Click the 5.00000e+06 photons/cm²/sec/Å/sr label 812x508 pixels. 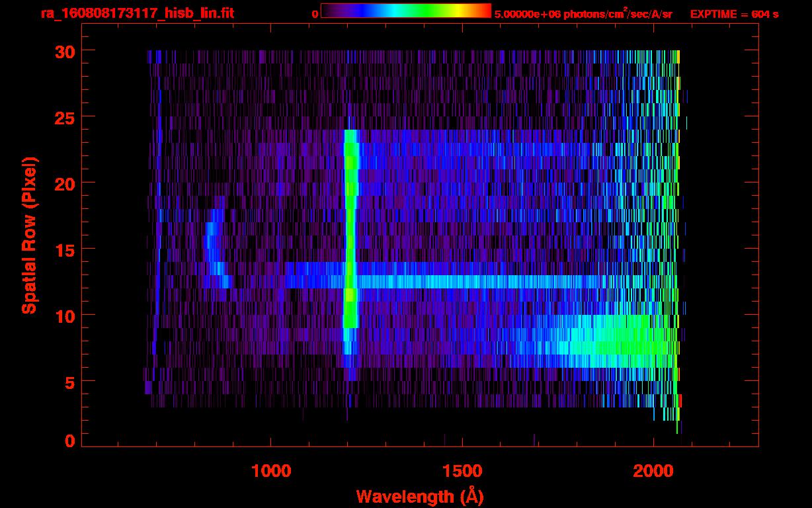pyautogui.click(x=583, y=13)
